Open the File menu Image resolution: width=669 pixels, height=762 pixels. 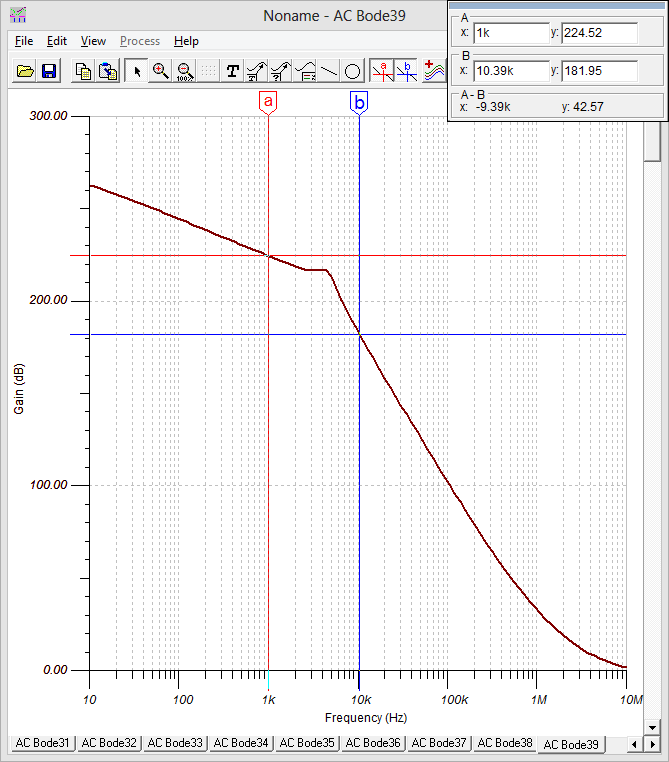tap(24, 41)
